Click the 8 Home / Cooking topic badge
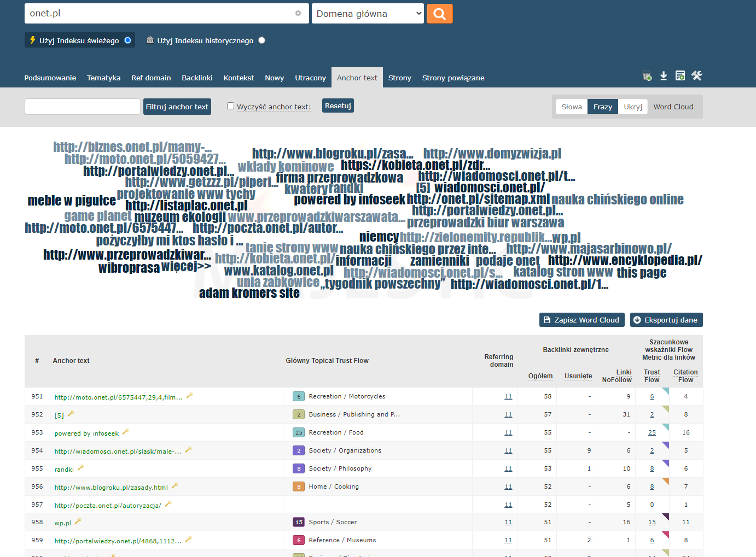 click(299, 486)
